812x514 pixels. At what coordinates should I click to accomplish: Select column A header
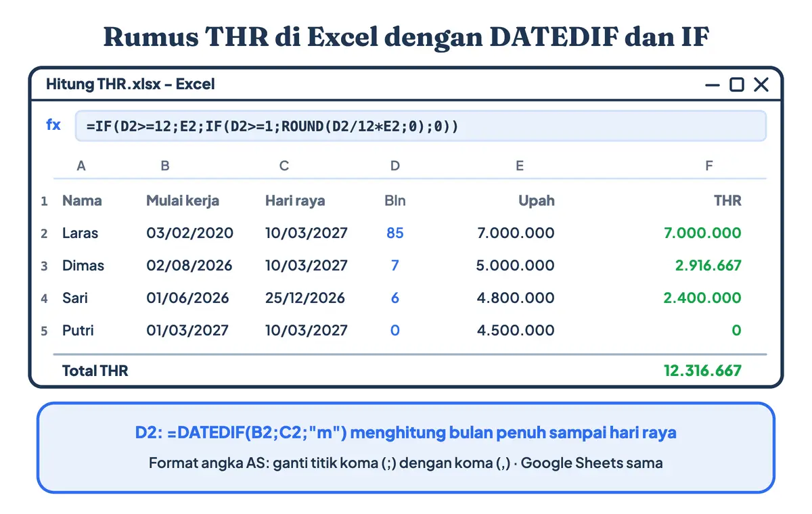[81, 166]
